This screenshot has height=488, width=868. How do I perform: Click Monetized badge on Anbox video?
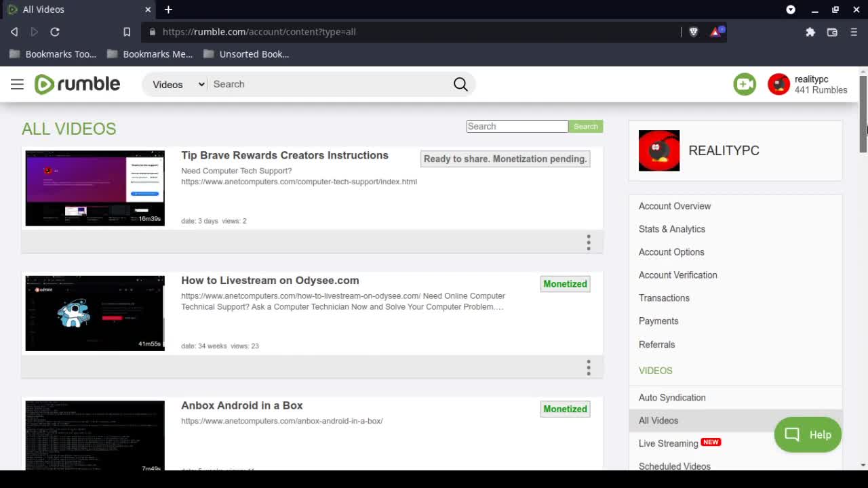click(565, 409)
